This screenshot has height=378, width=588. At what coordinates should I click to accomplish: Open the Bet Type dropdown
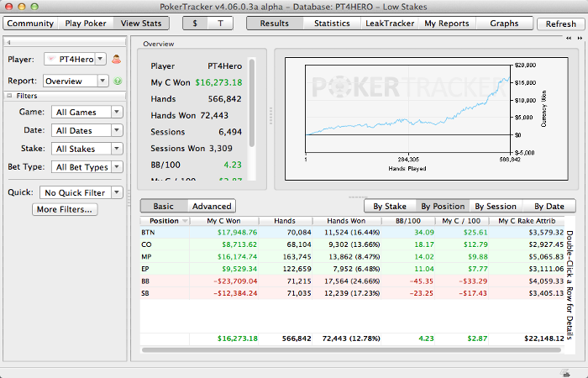[x=88, y=167]
